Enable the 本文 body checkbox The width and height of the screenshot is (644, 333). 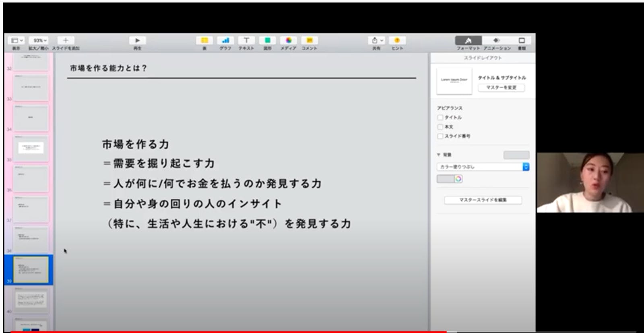(x=440, y=127)
